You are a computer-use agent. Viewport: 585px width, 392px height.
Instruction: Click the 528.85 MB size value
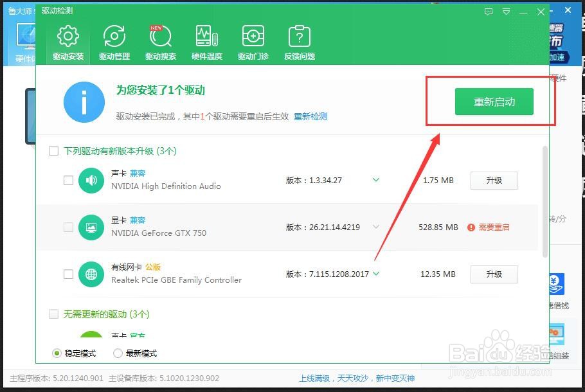pos(438,227)
